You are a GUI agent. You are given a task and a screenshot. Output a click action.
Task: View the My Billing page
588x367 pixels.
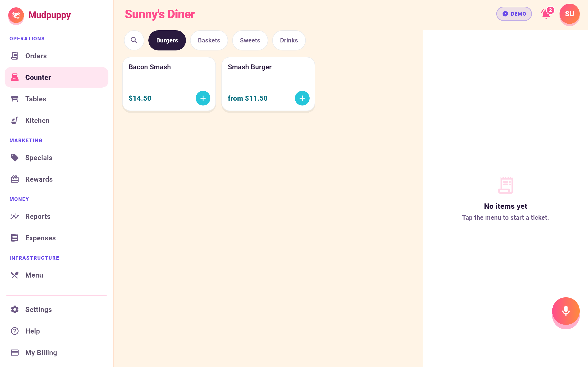pos(56,353)
